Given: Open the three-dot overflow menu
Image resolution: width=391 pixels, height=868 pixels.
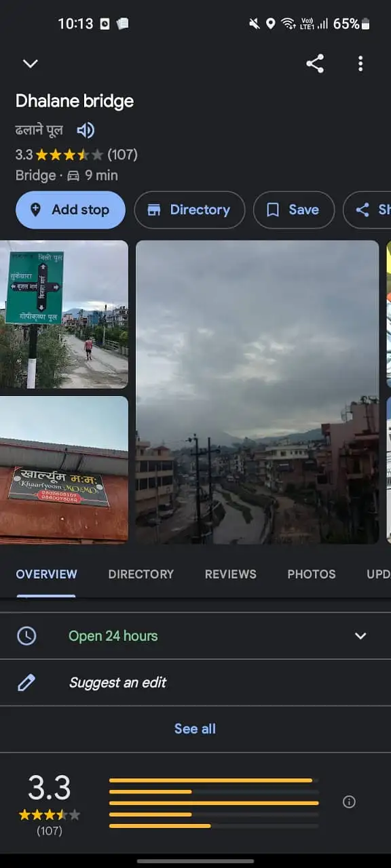Looking at the screenshot, I should pos(360,64).
